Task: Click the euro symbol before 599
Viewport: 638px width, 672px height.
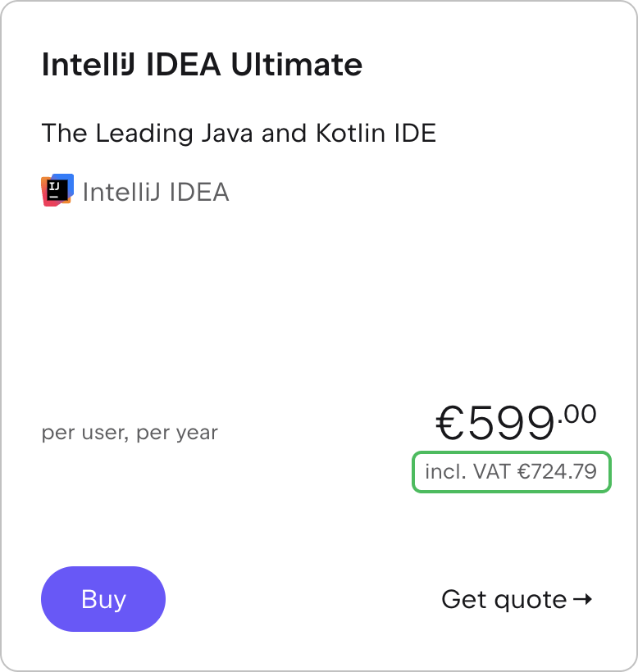Action: point(450,424)
